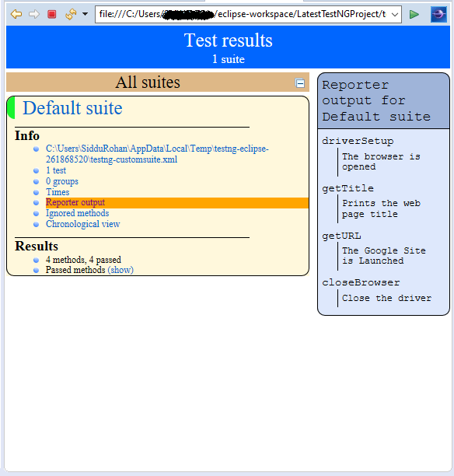
Task: Click the closeBrowser method name
Action: tap(361, 282)
